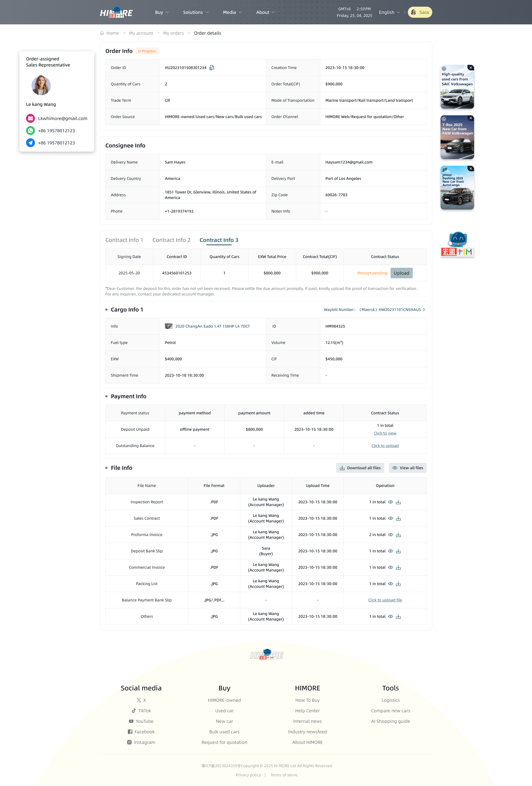Switch to Contract Info 1 tab
The image size is (532, 786).
124,240
